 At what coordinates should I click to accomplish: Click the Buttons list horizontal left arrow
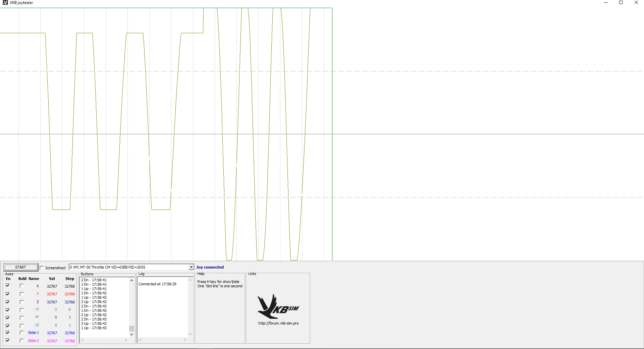click(83, 340)
